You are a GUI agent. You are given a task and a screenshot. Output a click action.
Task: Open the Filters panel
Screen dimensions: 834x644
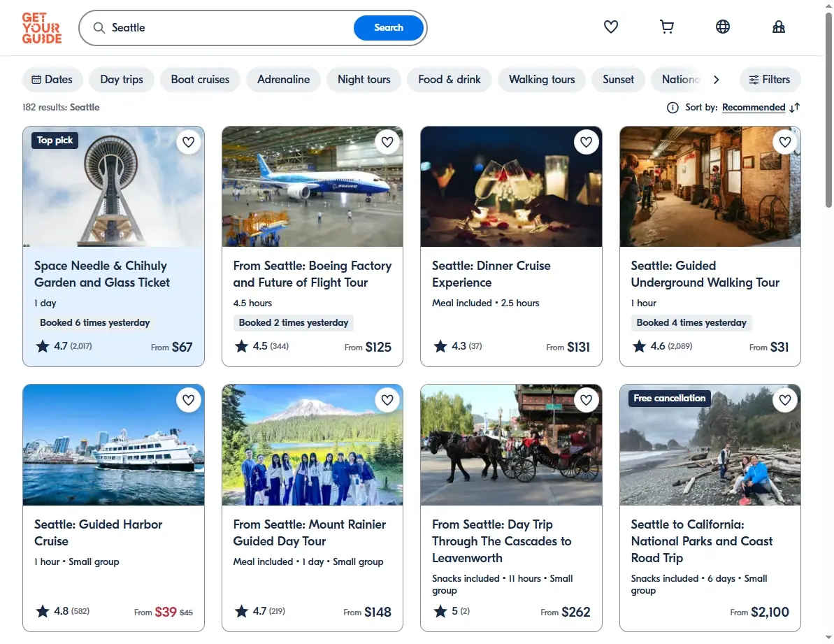[x=770, y=80]
